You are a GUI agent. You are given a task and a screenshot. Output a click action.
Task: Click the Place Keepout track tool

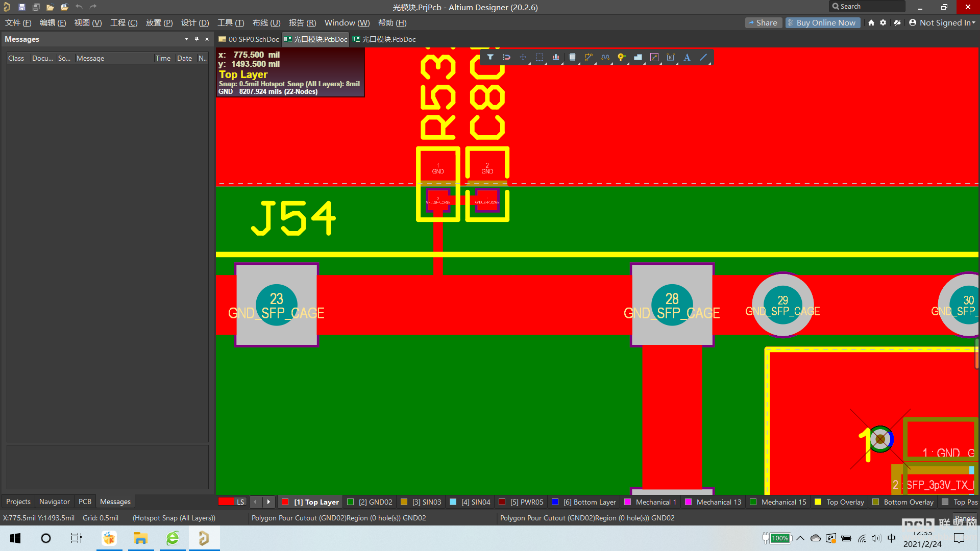point(654,57)
